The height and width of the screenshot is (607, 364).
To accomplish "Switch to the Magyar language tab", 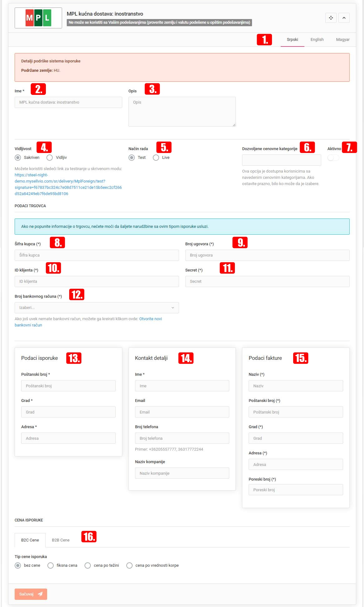I will [343, 40].
